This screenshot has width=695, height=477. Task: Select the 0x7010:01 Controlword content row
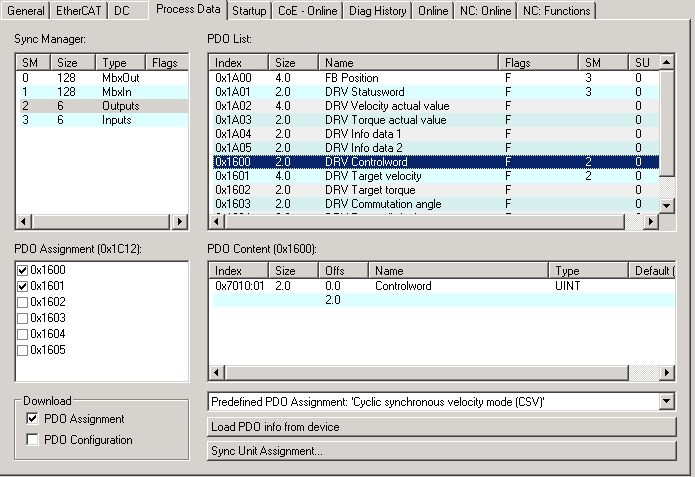coord(442,286)
